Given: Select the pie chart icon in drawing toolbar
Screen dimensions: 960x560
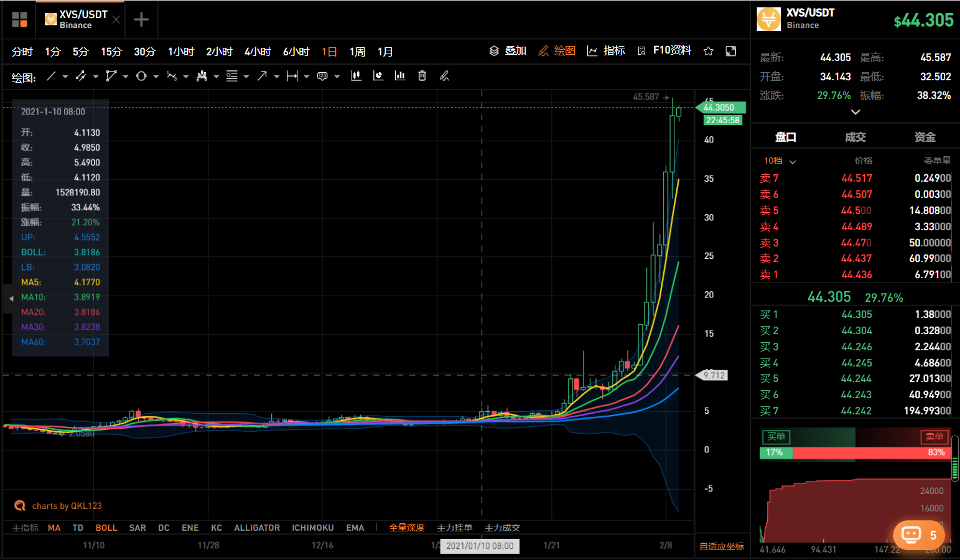Looking at the screenshot, I should click(x=378, y=76).
